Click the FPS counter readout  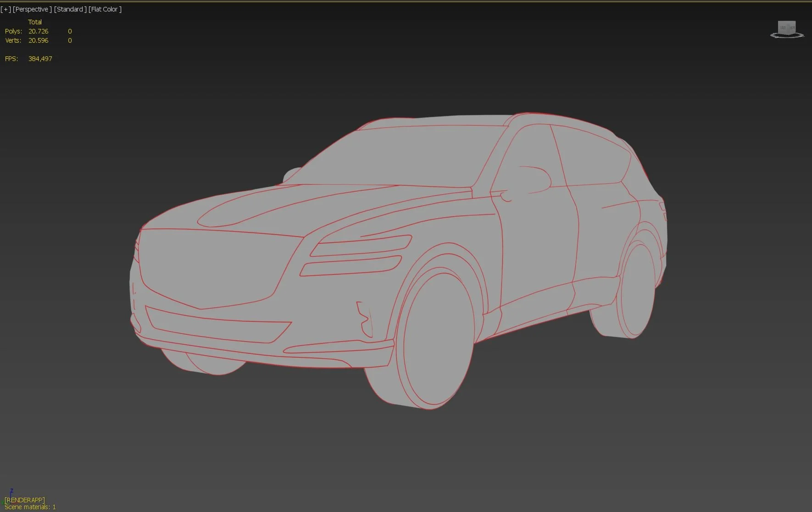[x=40, y=58]
